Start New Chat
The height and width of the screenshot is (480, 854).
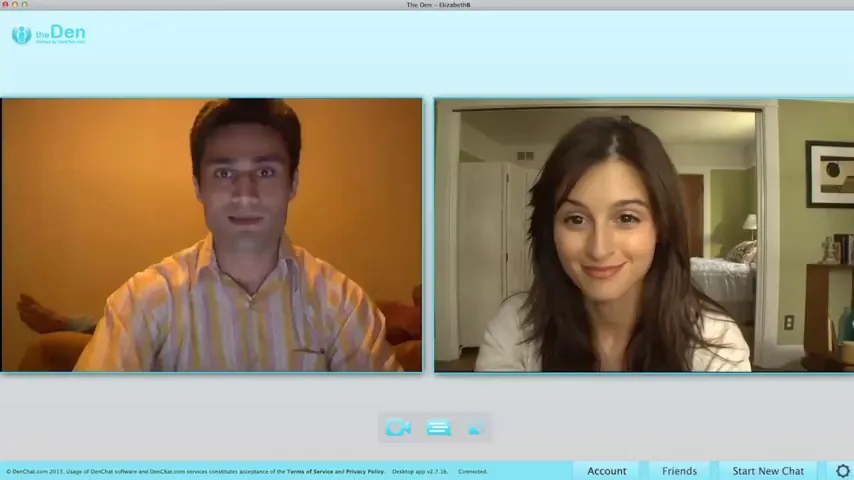click(768, 471)
